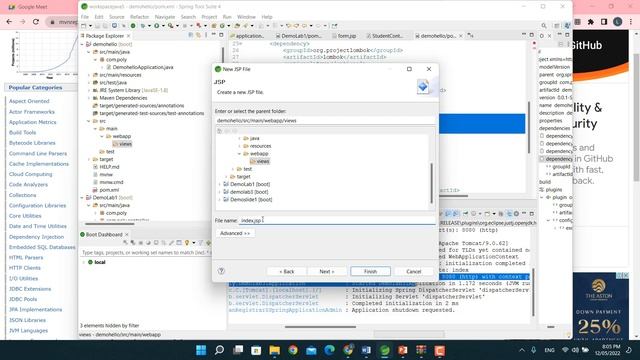640x360 pixels.
Task: Click the Boot Dashboard green toolbar icon
Action: pos(133,26)
